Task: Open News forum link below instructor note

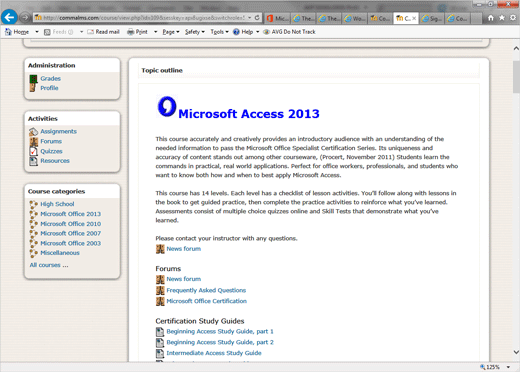Action: [184, 249]
